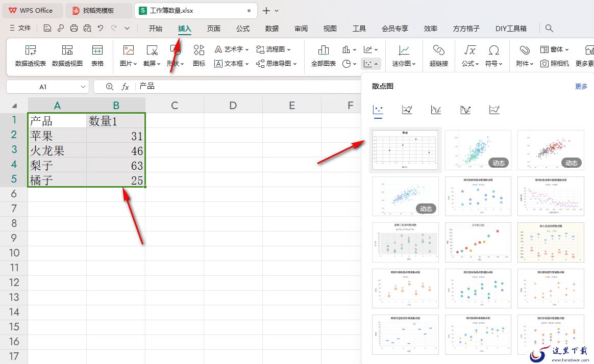Click the fx insert function icon
This screenshot has height=364, width=594.
(x=125, y=87)
